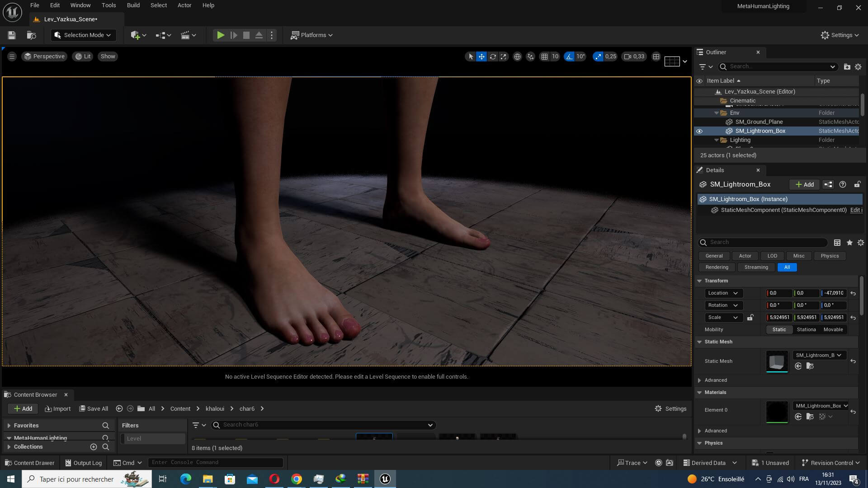
Task: Switch to the Rendering filter tab
Action: click(717, 267)
